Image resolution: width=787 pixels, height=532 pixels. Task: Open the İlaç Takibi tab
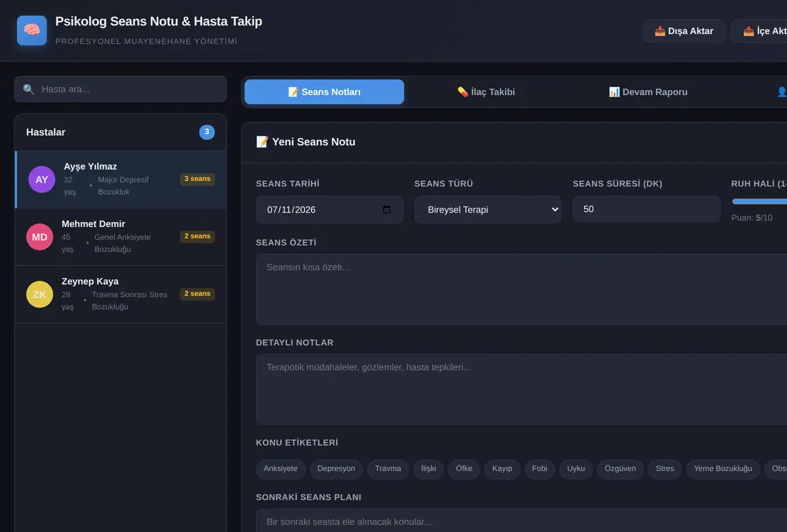[486, 92]
